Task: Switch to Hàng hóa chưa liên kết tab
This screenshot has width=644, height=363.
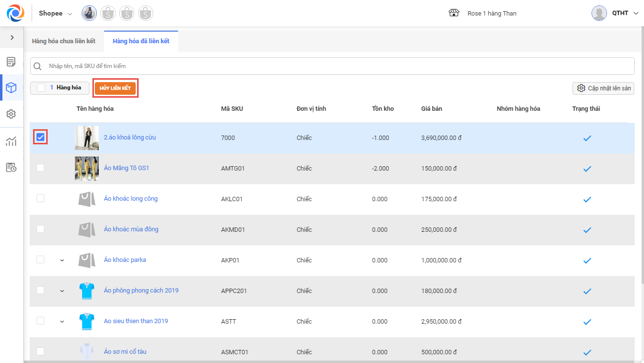Action: (64, 41)
